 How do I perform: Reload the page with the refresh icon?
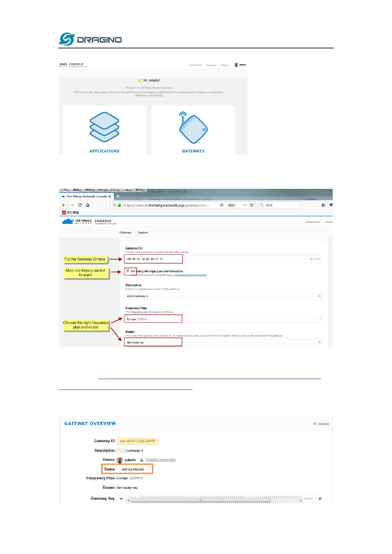coord(80,205)
